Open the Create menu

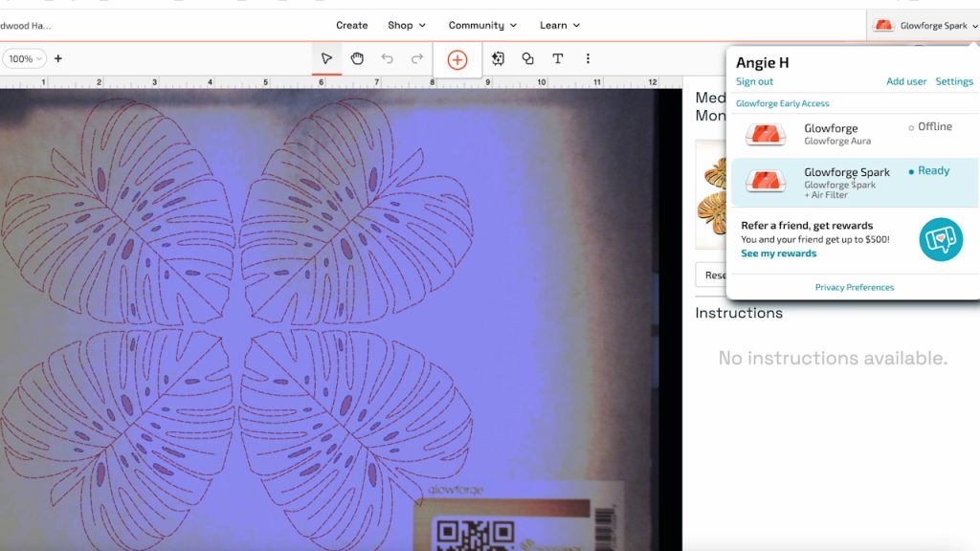pos(351,25)
